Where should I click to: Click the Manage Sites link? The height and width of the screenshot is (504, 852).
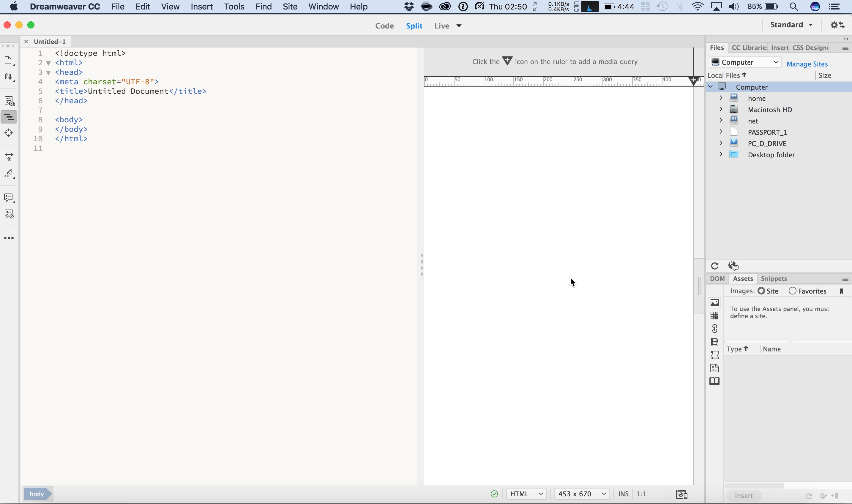point(807,64)
